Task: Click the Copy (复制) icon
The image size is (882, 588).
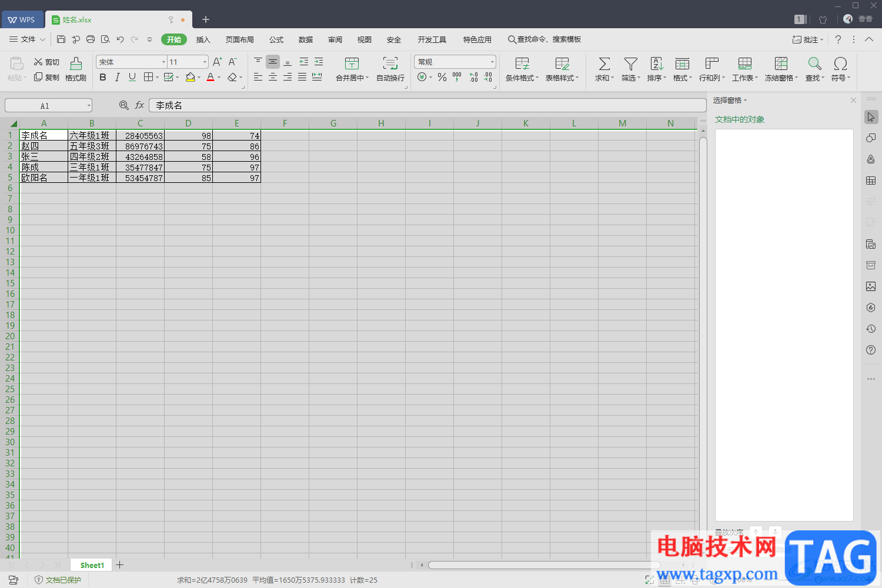Action: pyautogui.click(x=38, y=77)
